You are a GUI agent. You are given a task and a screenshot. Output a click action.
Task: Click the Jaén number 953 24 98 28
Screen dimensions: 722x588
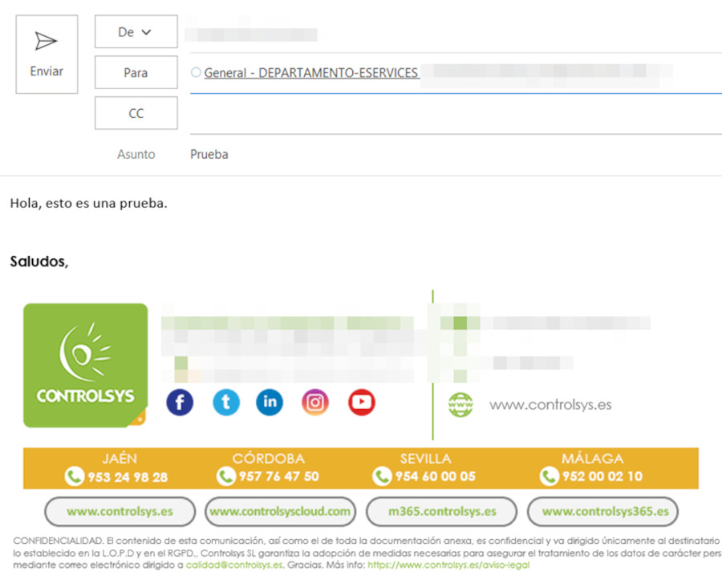[x=128, y=477]
